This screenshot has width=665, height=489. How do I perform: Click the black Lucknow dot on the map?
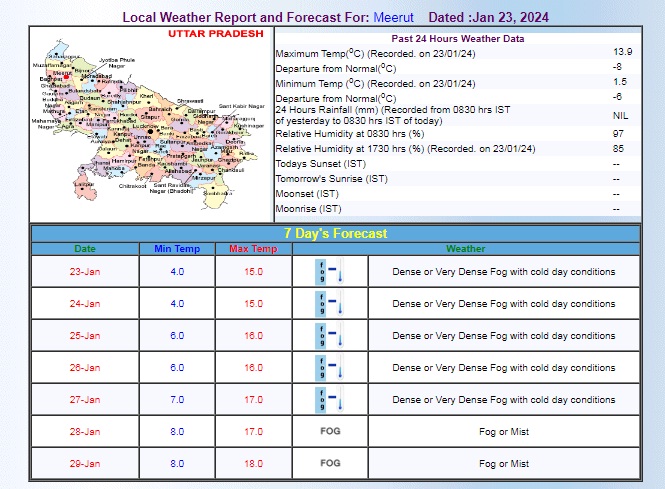click(150, 132)
